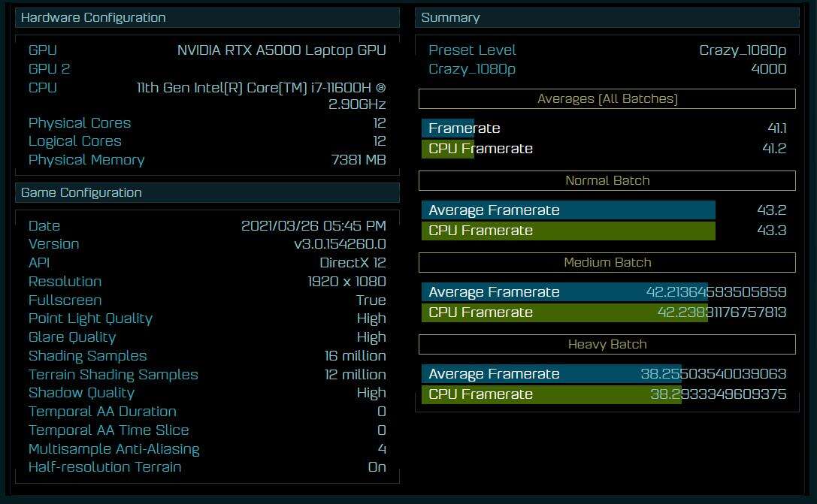Click the Heavy Batch CPU Framerate bar
The image size is (817, 504).
(x=552, y=394)
